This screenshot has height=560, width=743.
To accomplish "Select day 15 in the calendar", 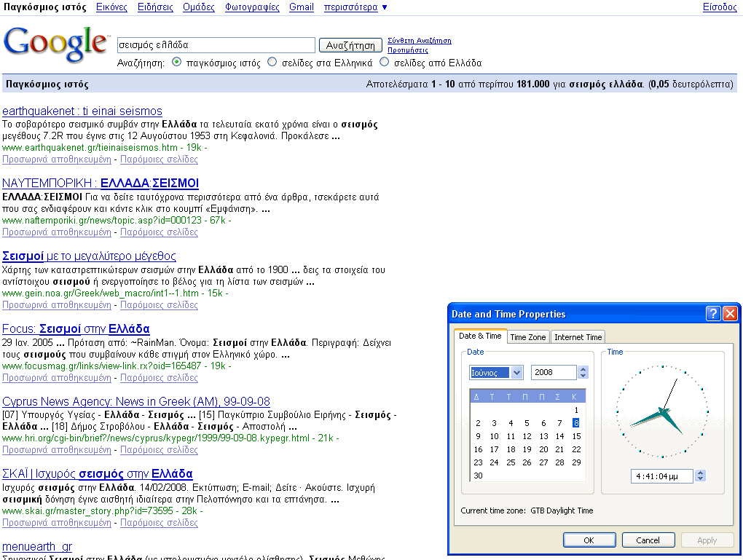I will click(576, 436).
